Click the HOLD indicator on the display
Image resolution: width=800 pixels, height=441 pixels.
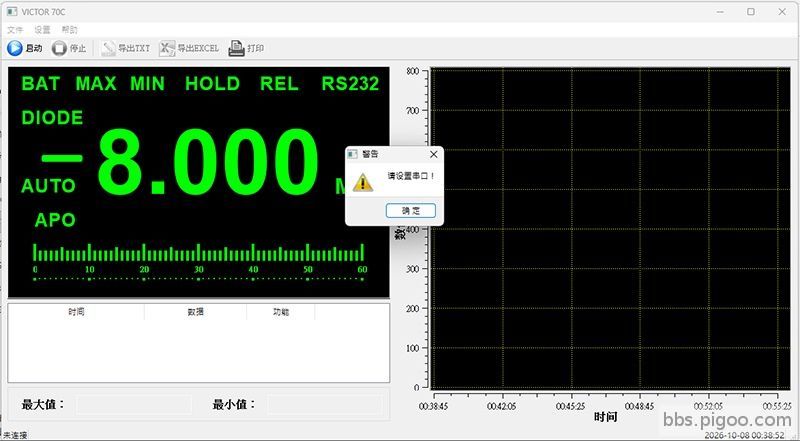(x=212, y=84)
